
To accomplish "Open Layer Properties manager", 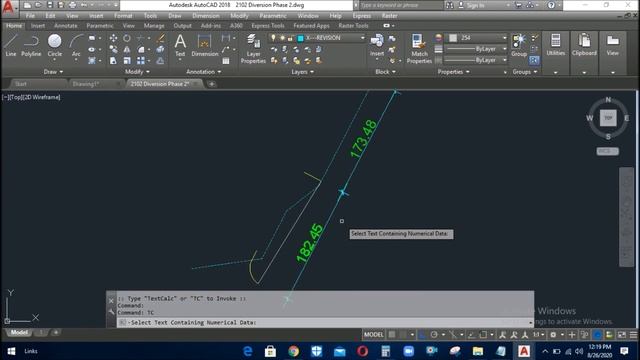I will tap(253, 49).
